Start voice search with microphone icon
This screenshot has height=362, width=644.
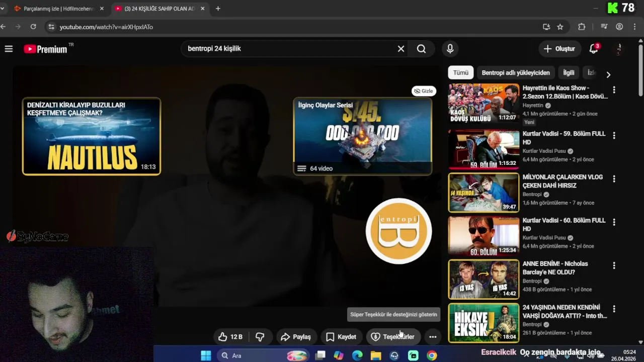[x=450, y=49]
